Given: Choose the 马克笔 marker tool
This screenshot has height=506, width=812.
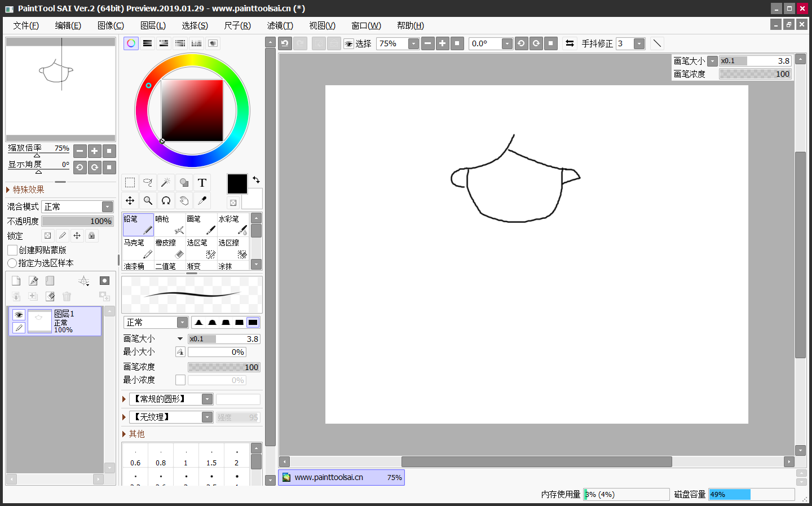Looking at the screenshot, I should tap(138, 248).
